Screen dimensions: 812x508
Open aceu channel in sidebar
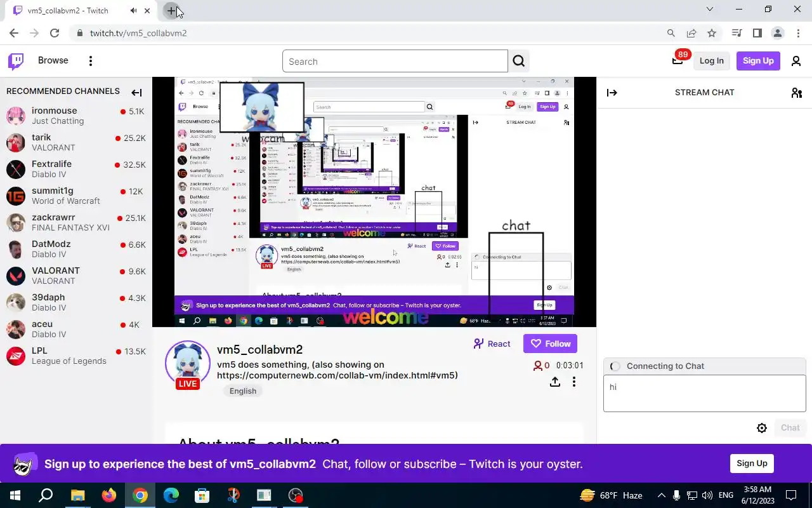click(x=76, y=329)
